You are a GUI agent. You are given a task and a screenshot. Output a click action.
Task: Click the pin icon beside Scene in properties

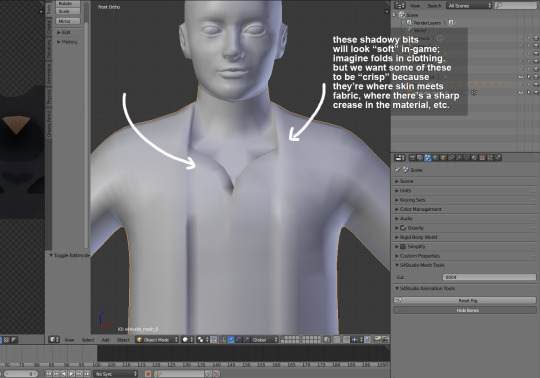pos(397,170)
